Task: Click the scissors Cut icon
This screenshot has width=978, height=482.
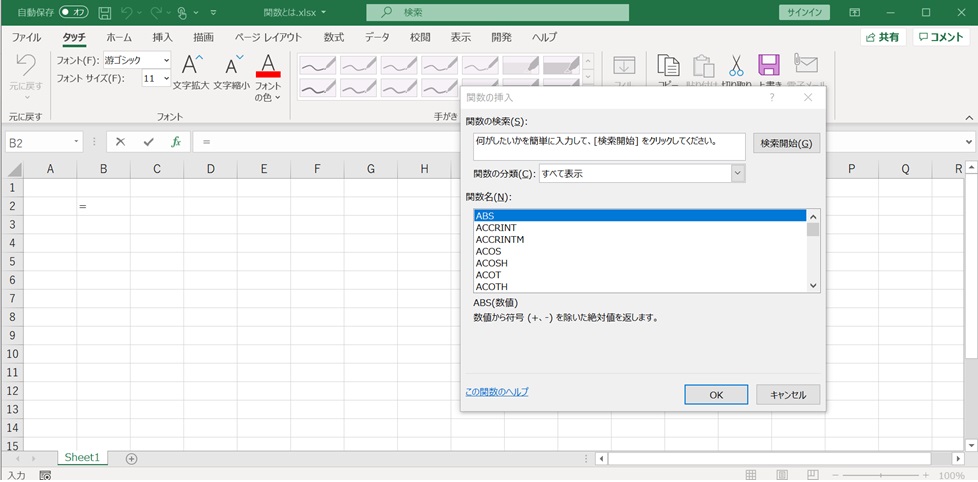Action: pos(736,66)
